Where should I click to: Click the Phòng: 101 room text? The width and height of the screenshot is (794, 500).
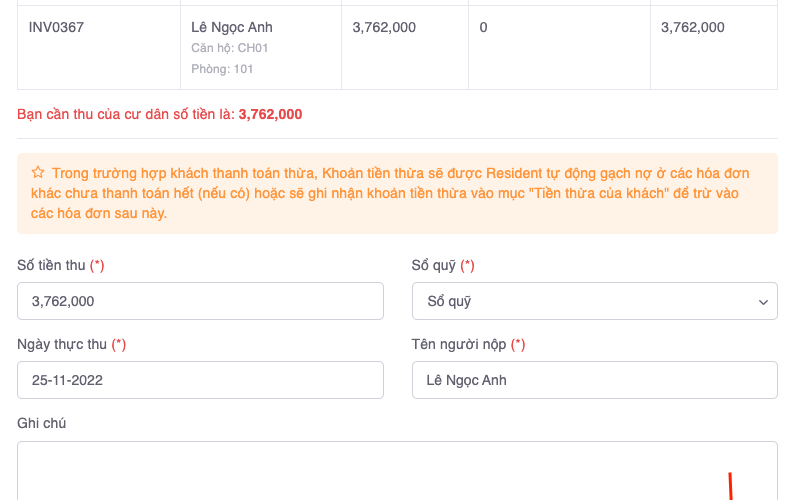[222, 69]
